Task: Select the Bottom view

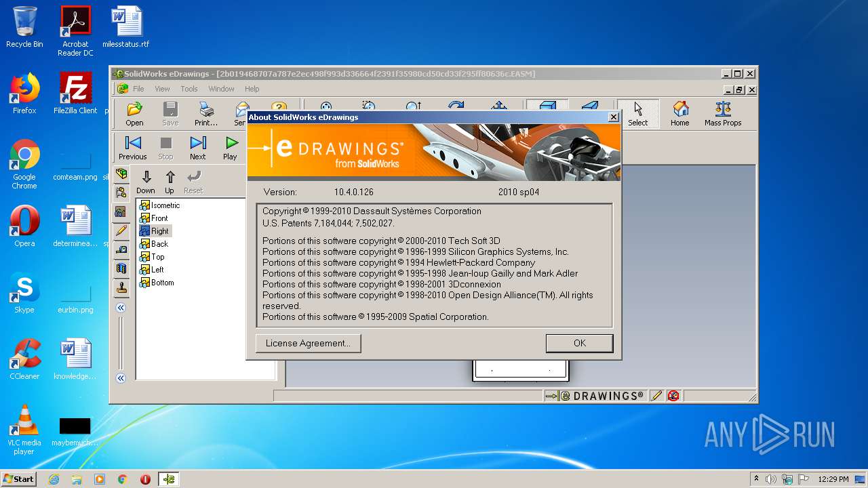Action: click(x=157, y=283)
